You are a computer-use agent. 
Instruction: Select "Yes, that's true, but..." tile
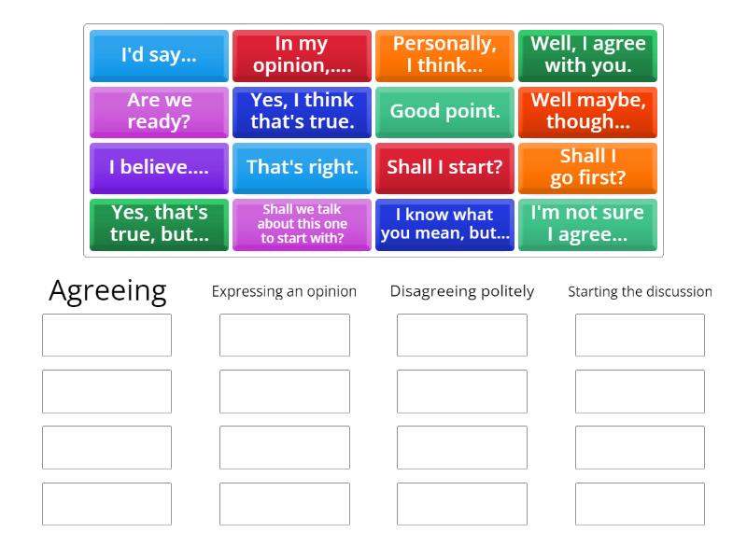pos(159,225)
